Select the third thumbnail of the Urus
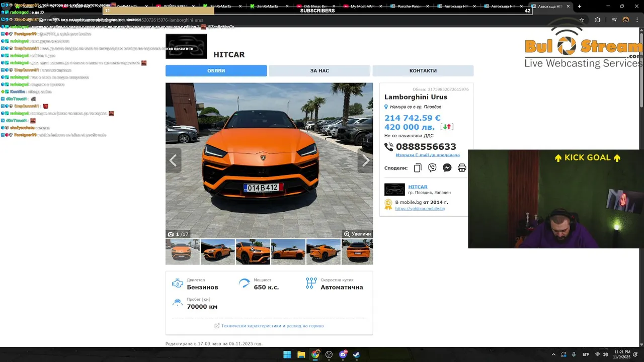 pyautogui.click(x=253, y=252)
